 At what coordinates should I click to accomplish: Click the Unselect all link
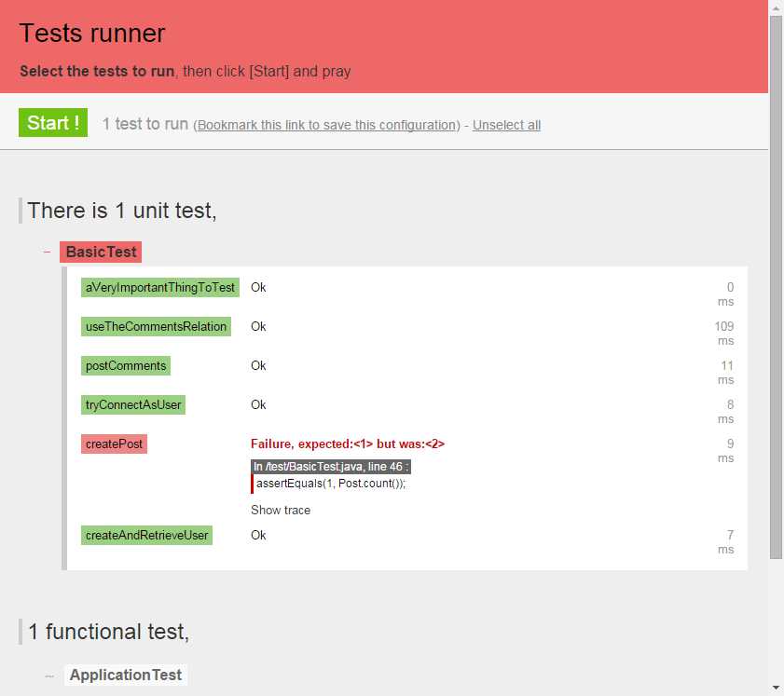[x=506, y=125]
